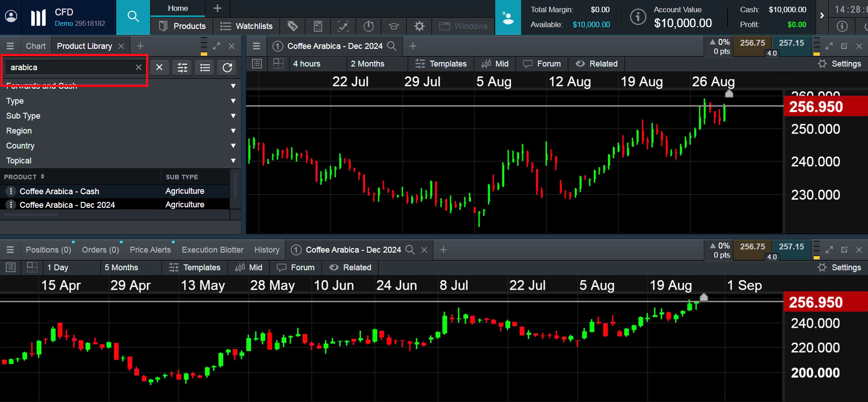
Task: Open options menu for Coffee Arabica - Cash
Action: (11, 191)
